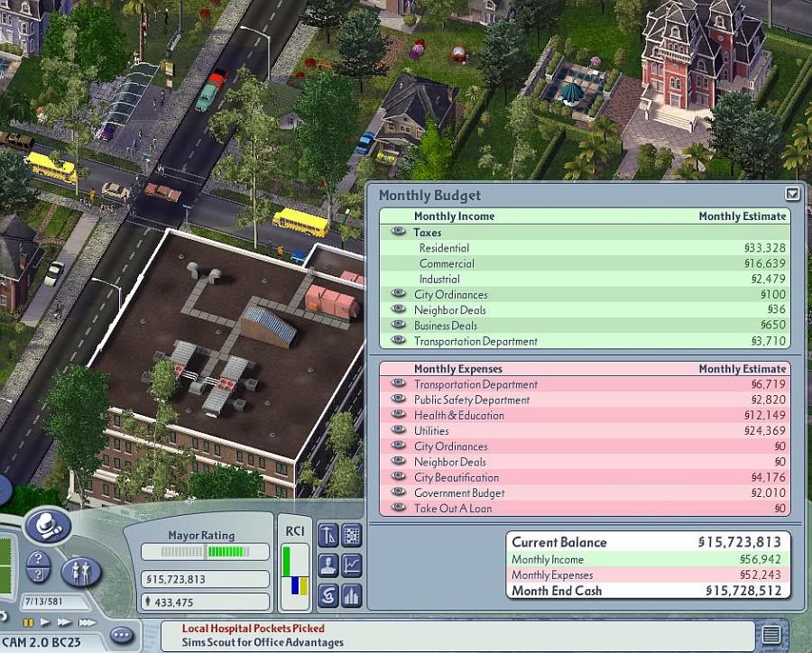Image resolution: width=812 pixels, height=653 pixels.
Task: Pause the simulation
Action: coord(29,622)
